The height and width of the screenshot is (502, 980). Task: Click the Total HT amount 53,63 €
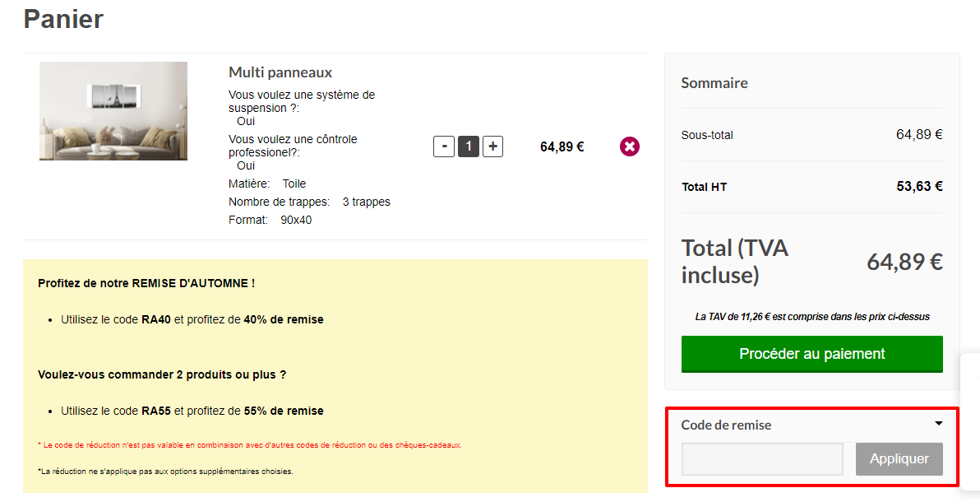tap(919, 187)
